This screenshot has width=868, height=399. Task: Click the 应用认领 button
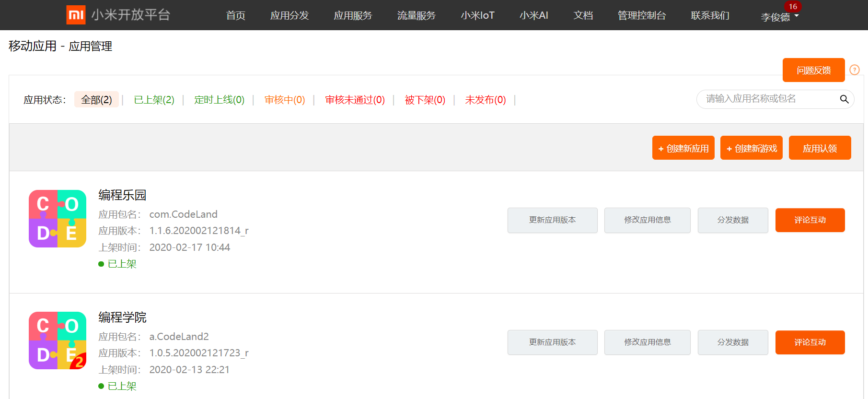(x=820, y=148)
